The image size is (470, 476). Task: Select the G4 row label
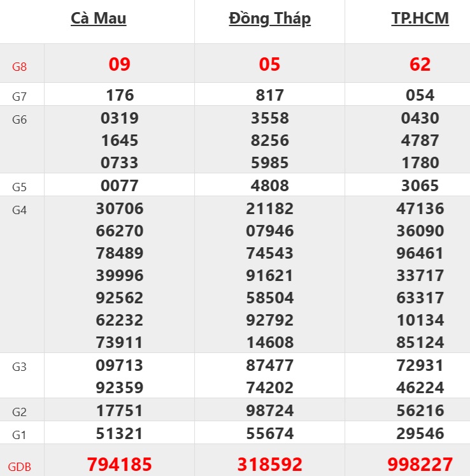pyautogui.click(x=20, y=210)
